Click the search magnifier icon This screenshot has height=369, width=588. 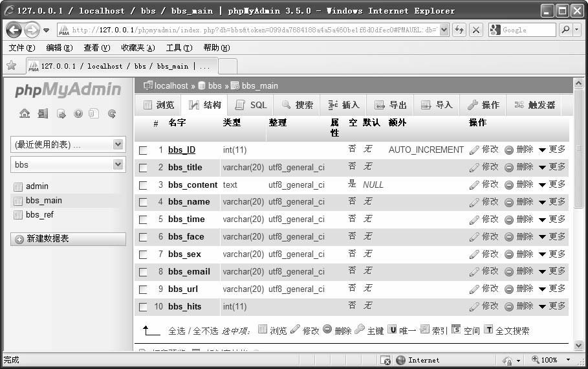click(x=565, y=29)
